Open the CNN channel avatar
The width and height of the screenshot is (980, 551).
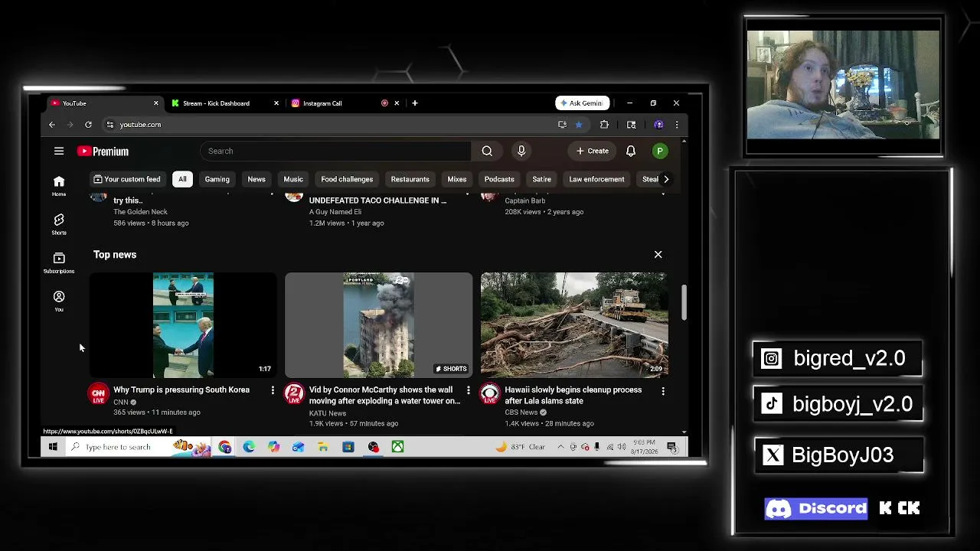(x=98, y=394)
